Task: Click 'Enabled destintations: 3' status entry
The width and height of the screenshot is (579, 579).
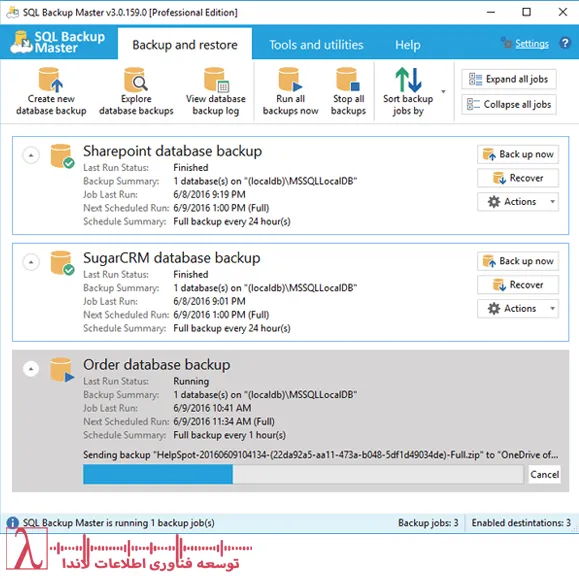Action: 521,523
